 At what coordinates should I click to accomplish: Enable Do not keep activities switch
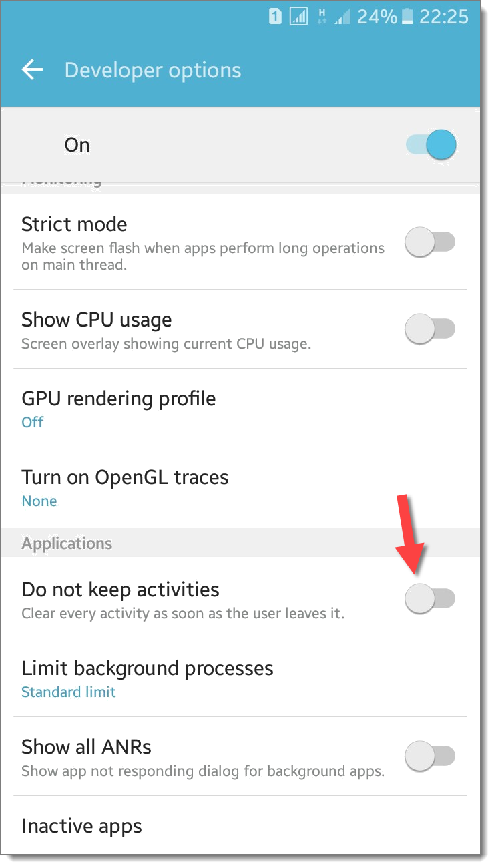pos(430,599)
